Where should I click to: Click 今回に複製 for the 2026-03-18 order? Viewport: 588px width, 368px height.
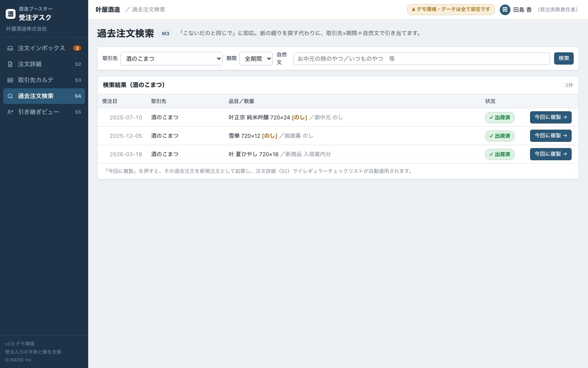pos(551,154)
